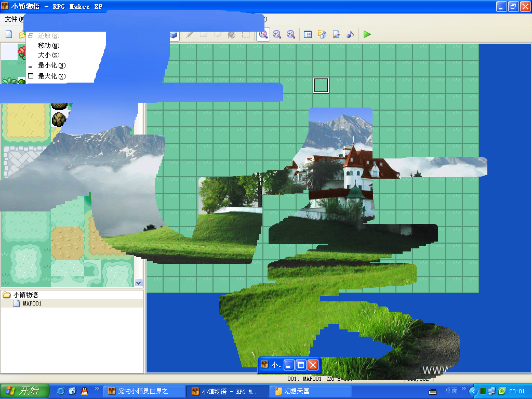Select the flood fill tool
532x399 pixels.
point(232,34)
